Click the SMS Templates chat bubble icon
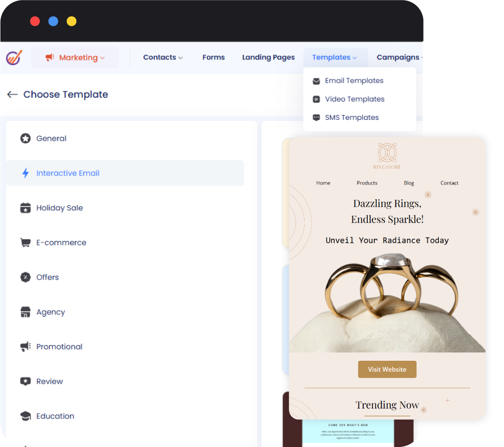 coord(316,117)
